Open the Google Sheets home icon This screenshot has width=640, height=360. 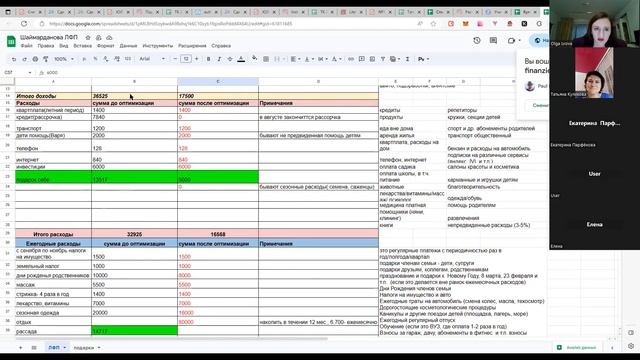click(x=11, y=41)
